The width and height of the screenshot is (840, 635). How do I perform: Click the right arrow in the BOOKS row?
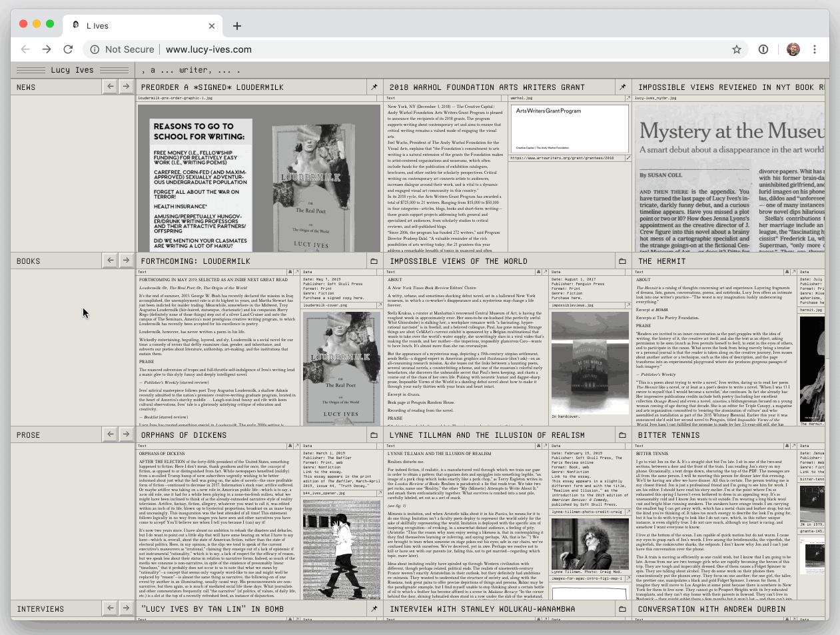click(x=126, y=261)
